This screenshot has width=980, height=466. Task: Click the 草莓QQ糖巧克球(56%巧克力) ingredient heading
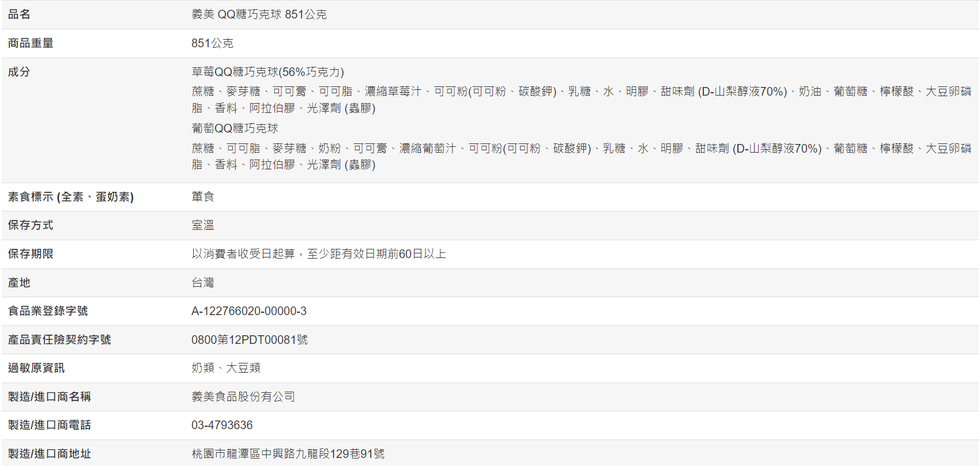(x=267, y=72)
